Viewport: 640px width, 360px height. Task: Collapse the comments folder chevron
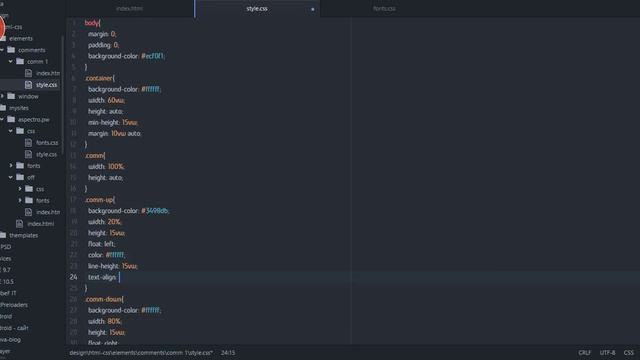click(2, 50)
